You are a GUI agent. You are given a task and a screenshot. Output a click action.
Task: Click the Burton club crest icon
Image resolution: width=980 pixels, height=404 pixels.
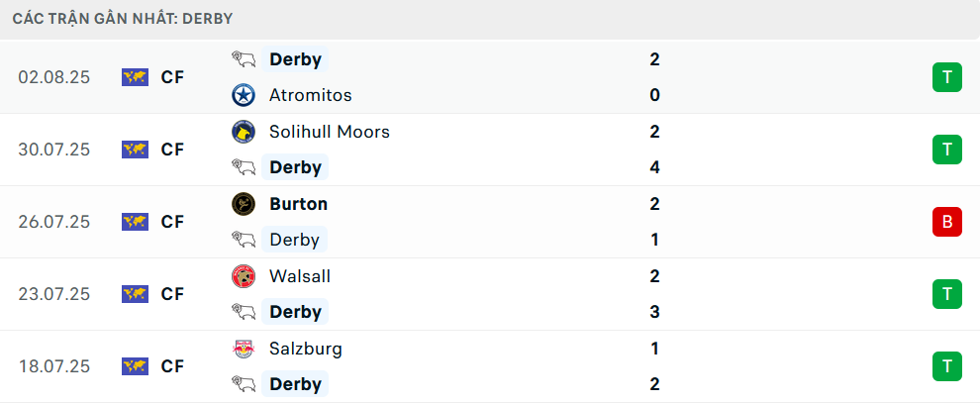[244, 204]
